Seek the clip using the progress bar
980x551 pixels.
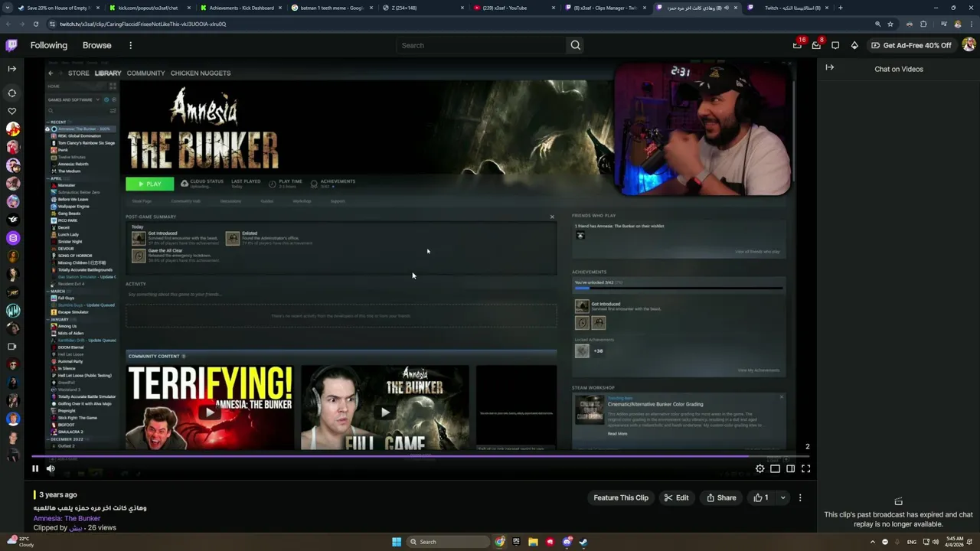pos(421,457)
